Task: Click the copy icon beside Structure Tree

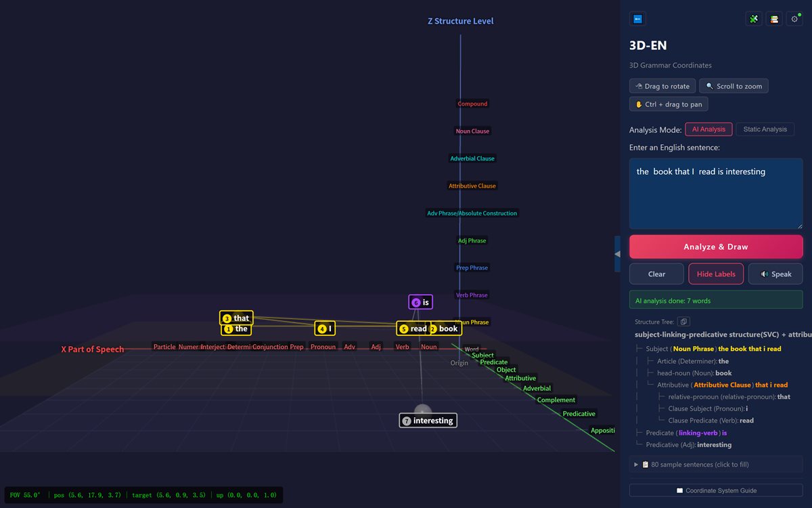Action: pyautogui.click(x=683, y=322)
